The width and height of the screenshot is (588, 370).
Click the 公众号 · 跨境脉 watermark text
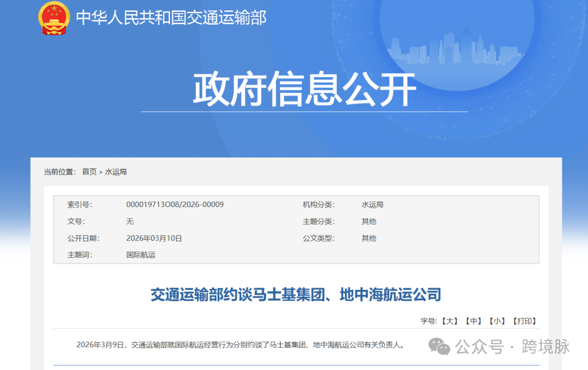pos(512,346)
